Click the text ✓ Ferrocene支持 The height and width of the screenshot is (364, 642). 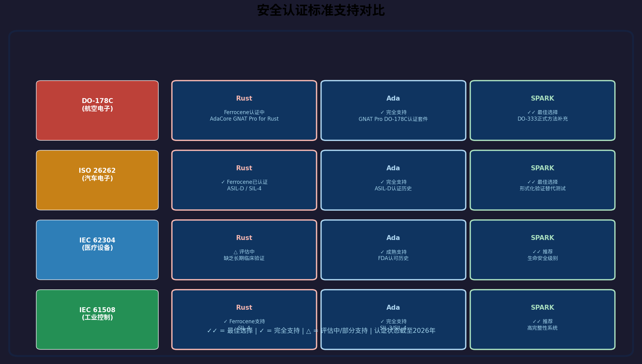244,321
